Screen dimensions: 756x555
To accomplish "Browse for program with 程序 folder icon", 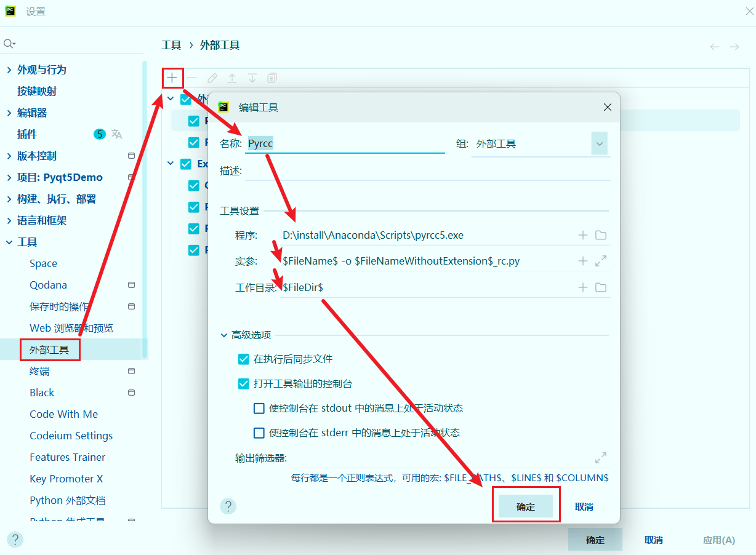I will pyautogui.click(x=601, y=235).
